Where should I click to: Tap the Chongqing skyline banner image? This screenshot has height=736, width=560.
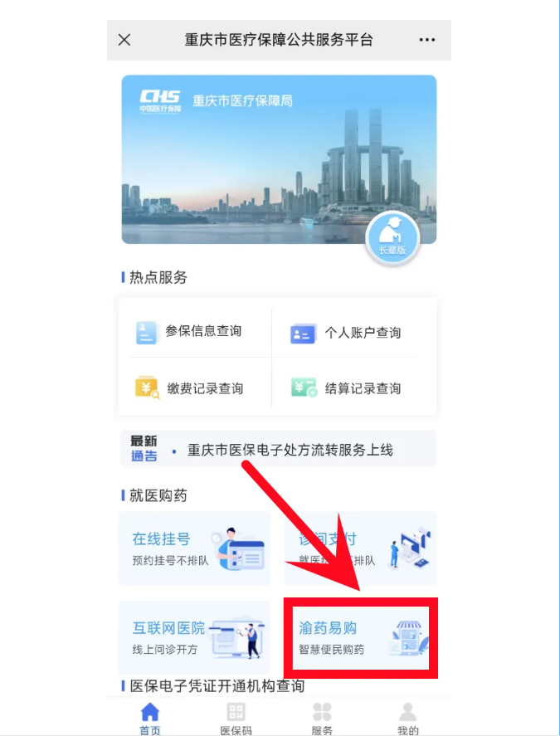[279, 159]
